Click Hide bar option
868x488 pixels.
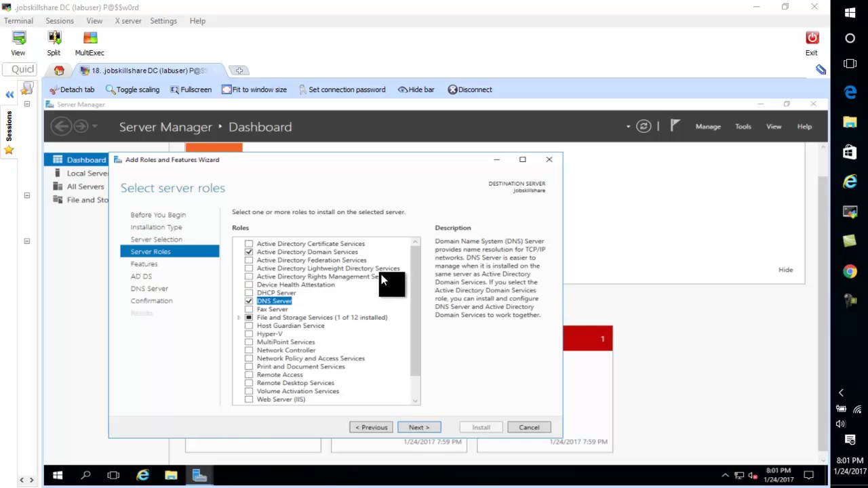pos(416,89)
